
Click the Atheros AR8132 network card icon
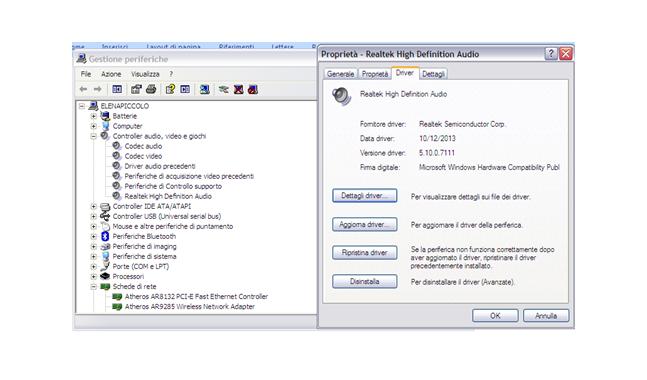(x=117, y=297)
